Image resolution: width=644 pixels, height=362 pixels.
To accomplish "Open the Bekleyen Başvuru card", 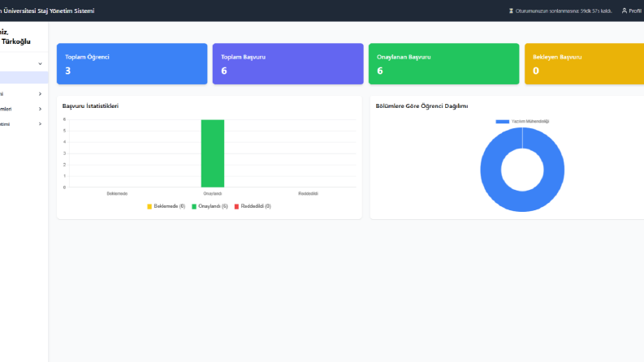I will tap(584, 63).
